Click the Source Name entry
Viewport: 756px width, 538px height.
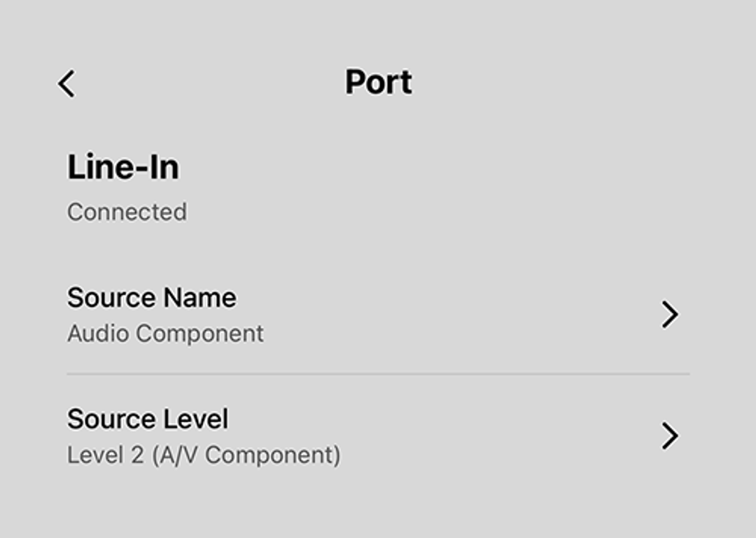point(151,297)
